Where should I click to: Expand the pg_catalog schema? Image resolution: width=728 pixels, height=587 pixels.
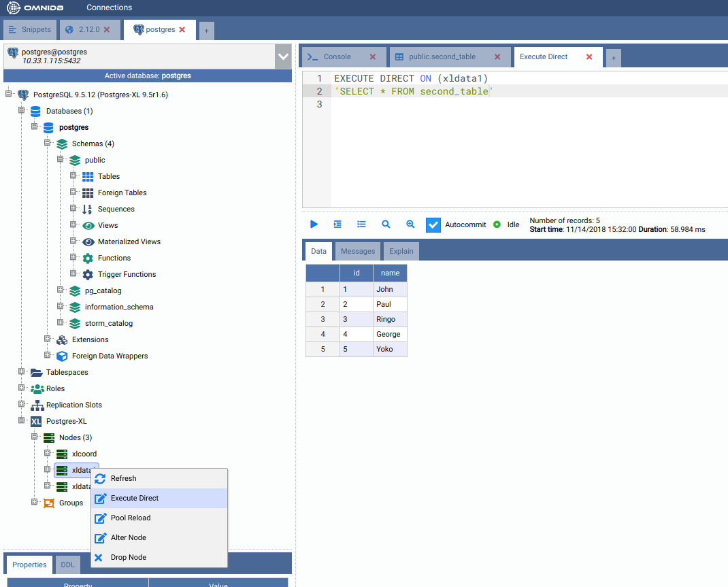pos(61,290)
